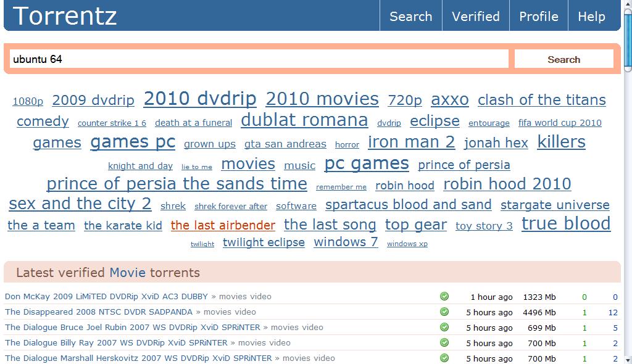The width and height of the screenshot is (632, 364).
Task: Open the 'entourage' tag
Action: (x=489, y=123)
